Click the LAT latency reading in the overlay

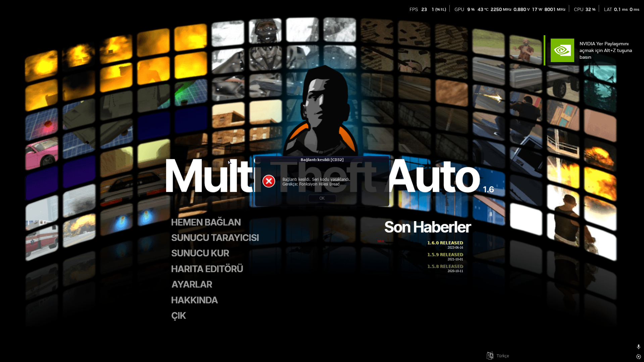[622, 9]
